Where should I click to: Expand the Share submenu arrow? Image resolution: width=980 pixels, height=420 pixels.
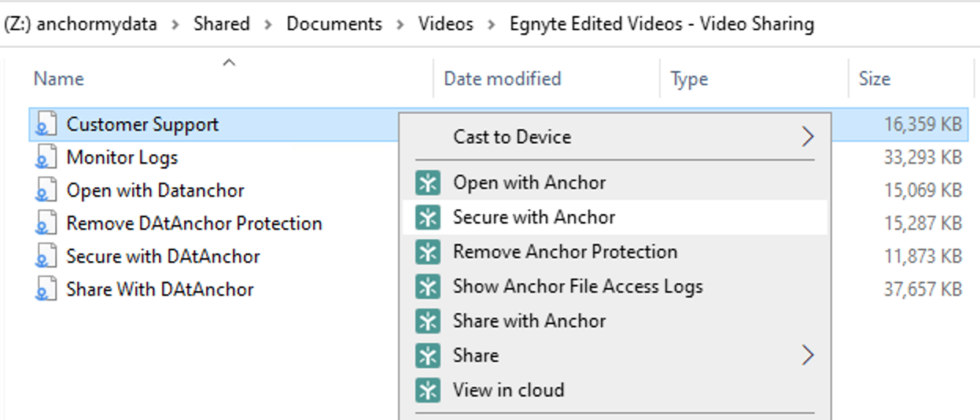click(807, 356)
